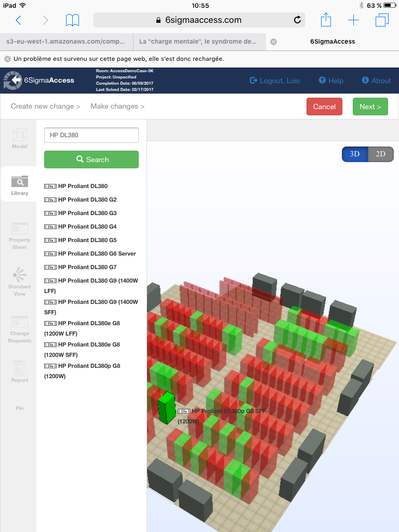Select HP Proliant DL380e G8 (1200W LFF)
Viewport: 399px width, 532px height.
(x=82, y=328)
